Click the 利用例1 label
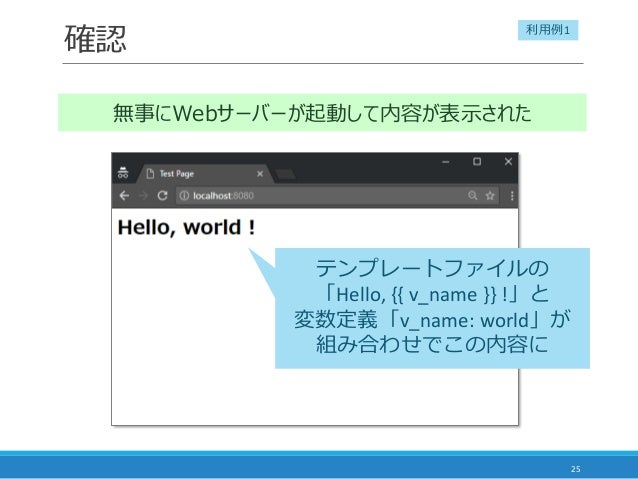The width and height of the screenshot is (638, 479). tap(548, 30)
